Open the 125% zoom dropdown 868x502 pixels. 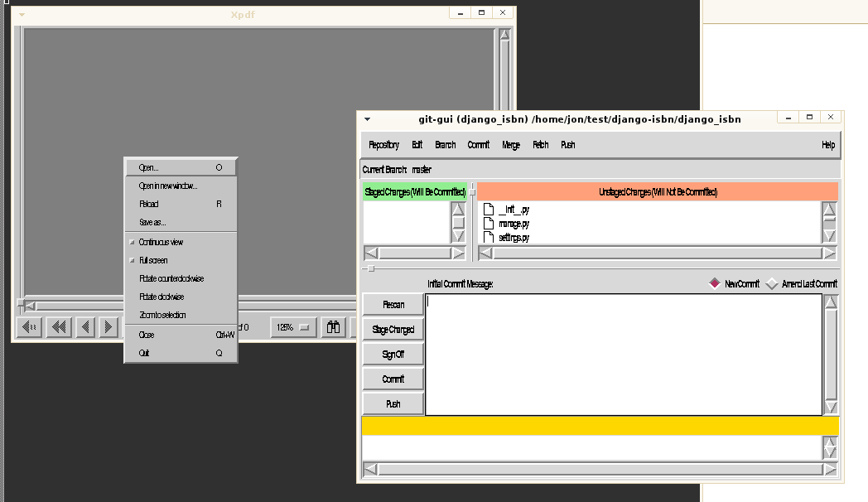(x=293, y=328)
